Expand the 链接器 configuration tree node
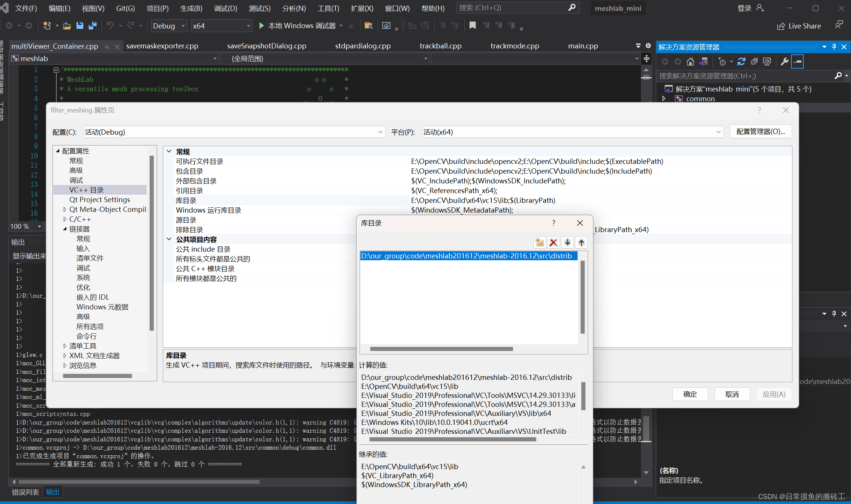This screenshot has width=851, height=504. pos(64,229)
